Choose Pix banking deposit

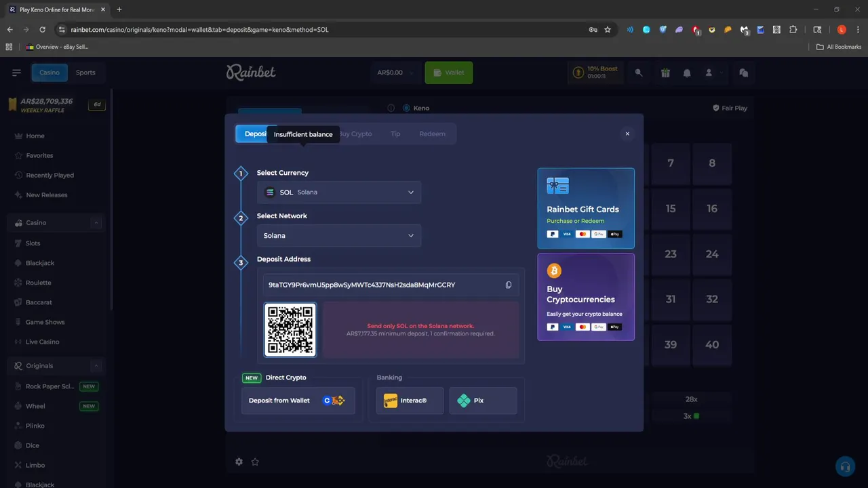point(483,401)
